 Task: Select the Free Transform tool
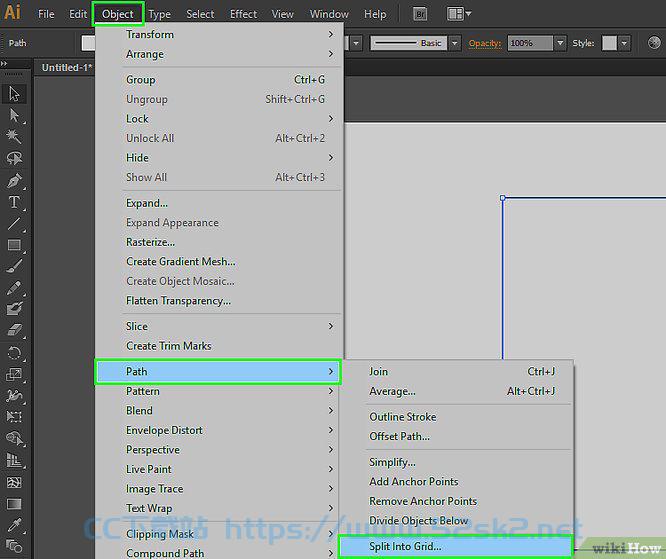pos(14,417)
